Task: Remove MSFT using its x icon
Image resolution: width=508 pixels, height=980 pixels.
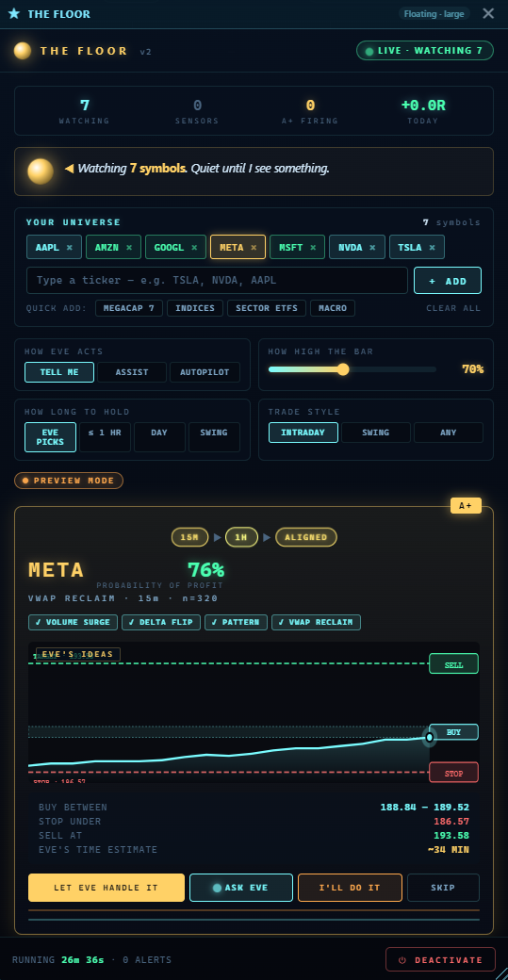Action: pyautogui.click(x=313, y=248)
